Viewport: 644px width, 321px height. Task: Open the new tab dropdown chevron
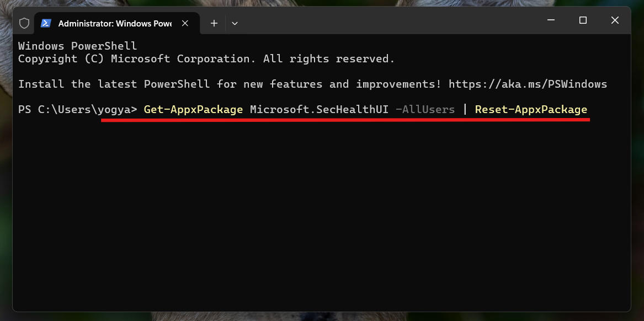(x=235, y=23)
